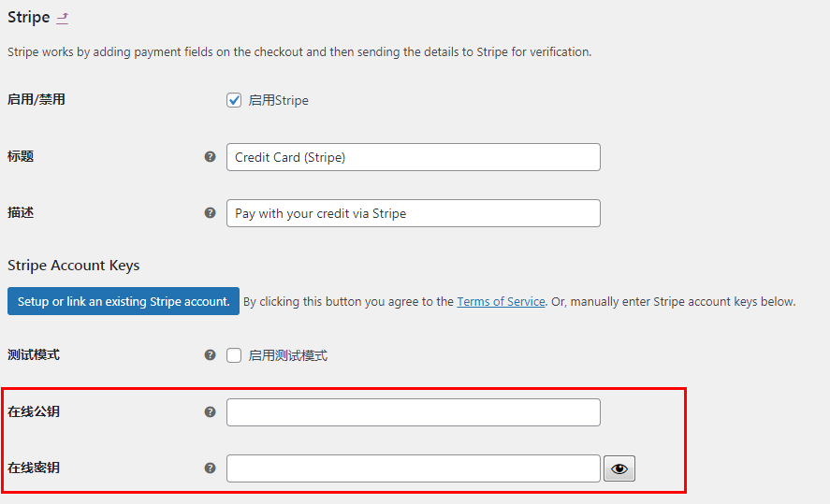Focus the Credit Card (Stripe) title field
Screen dimensions: 830x504
(413, 157)
